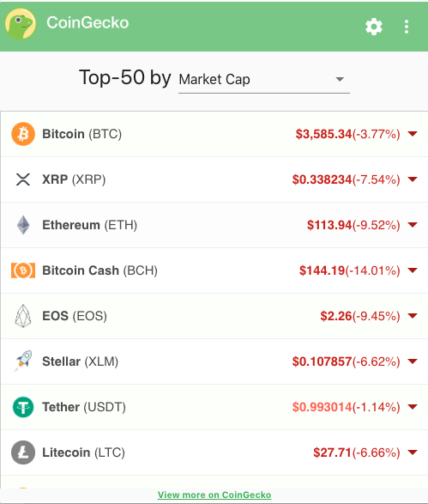Image resolution: width=428 pixels, height=504 pixels.
Task: Click the Tether green icon
Action: (x=23, y=407)
